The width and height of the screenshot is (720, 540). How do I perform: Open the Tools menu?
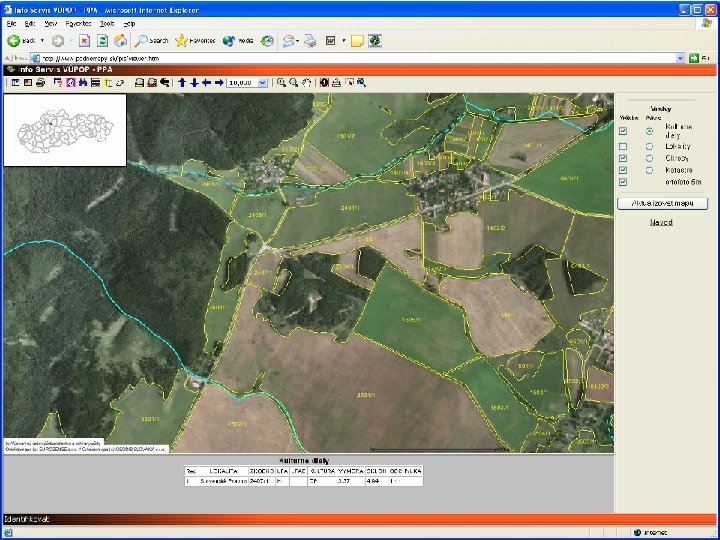tap(107, 22)
